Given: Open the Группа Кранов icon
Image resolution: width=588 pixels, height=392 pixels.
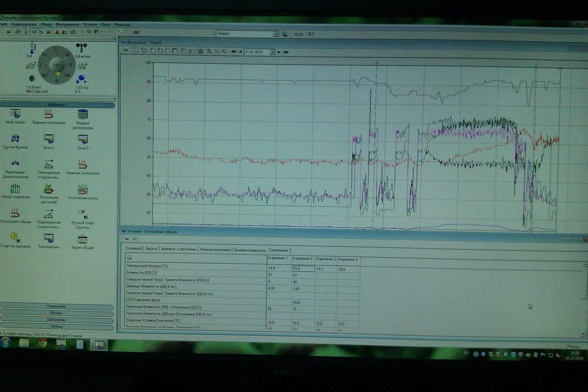Looking at the screenshot, I should pos(15,141).
